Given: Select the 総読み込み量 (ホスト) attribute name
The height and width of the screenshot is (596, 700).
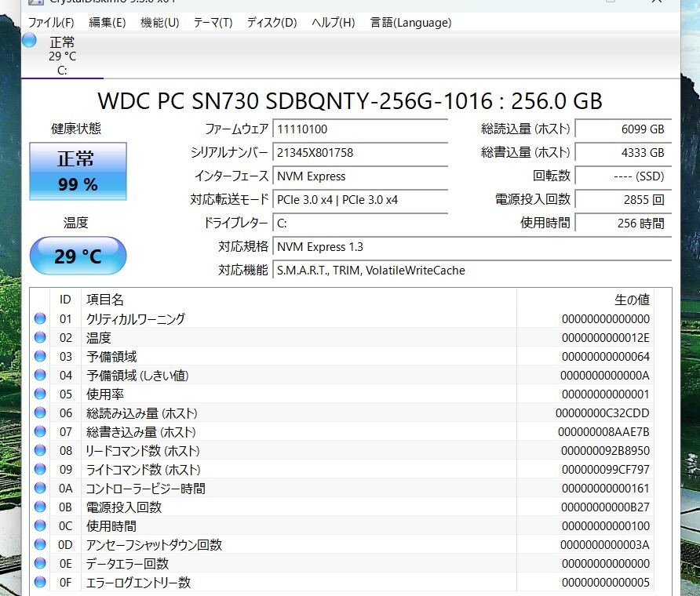Looking at the screenshot, I should tap(141, 413).
